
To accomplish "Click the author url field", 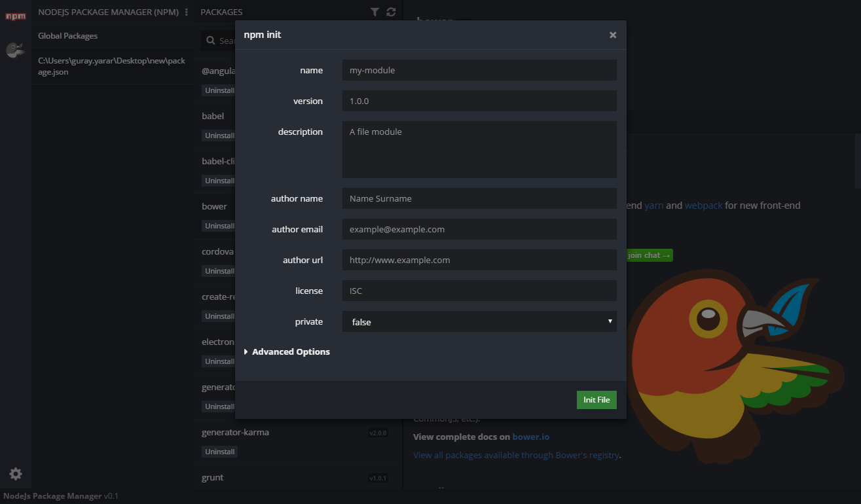I will click(479, 260).
